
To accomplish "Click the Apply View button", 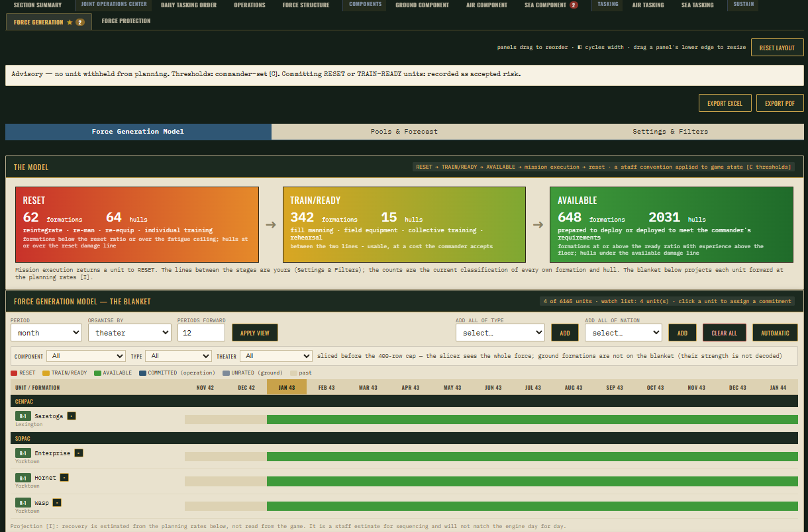I will click(x=255, y=332).
